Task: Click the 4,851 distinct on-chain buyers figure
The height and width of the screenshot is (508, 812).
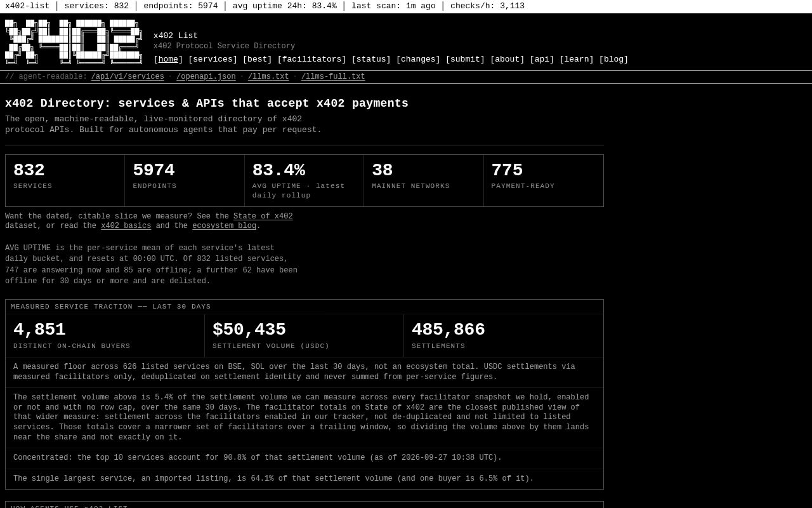Action: pos(105,335)
